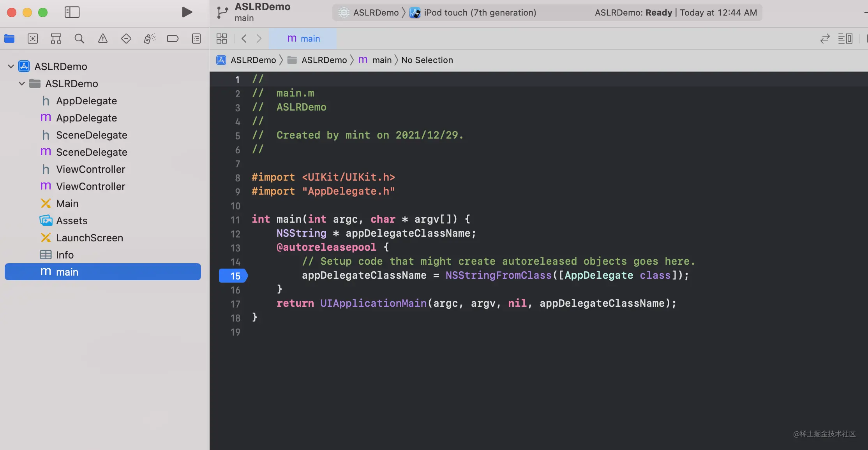The width and height of the screenshot is (868, 450).
Task: Click the @autoreleasepool keyword
Action: 326,247
